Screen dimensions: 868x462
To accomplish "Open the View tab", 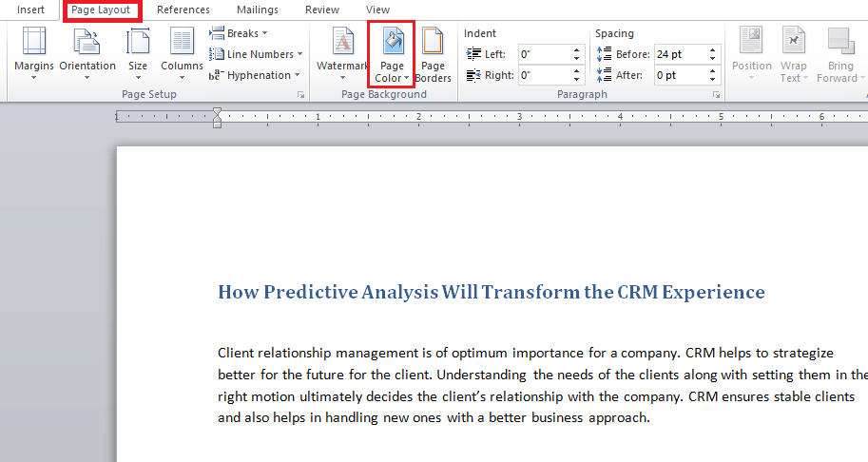I will point(377,10).
